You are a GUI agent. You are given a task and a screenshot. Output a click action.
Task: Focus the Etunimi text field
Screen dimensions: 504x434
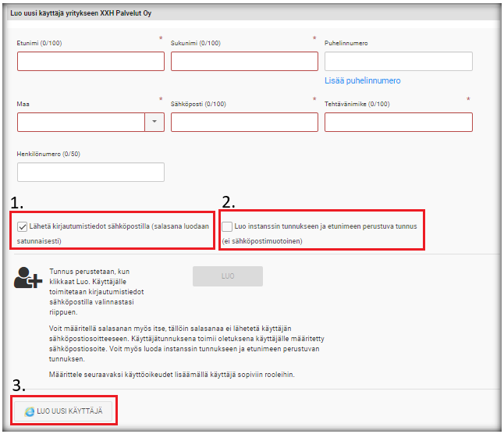[91, 62]
